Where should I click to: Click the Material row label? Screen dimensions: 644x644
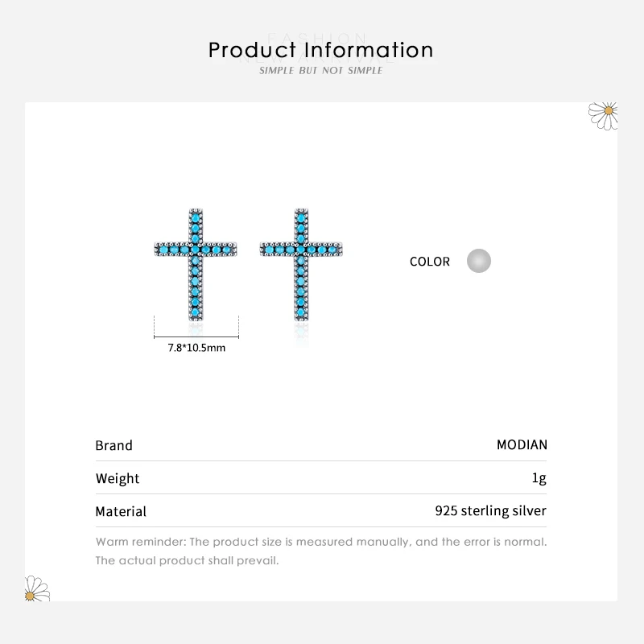coord(121,511)
